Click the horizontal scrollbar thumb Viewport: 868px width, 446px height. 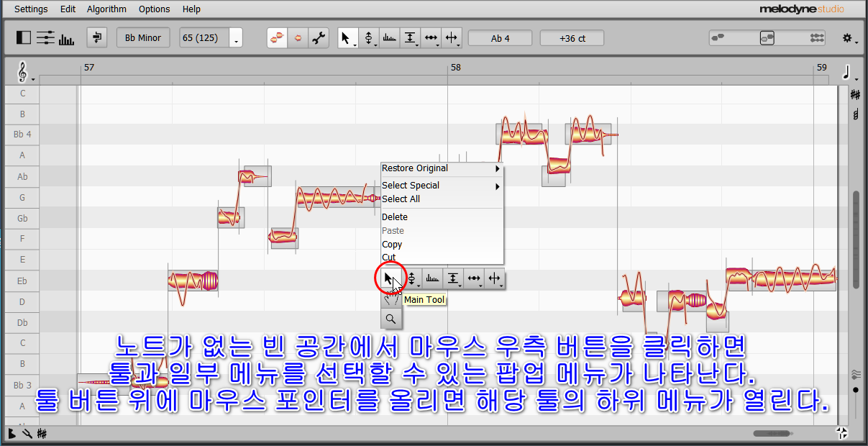click(773, 433)
